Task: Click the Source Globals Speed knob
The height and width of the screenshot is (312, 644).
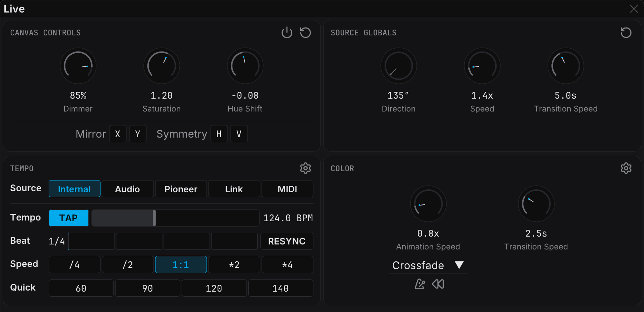Action: pos(482,66)
